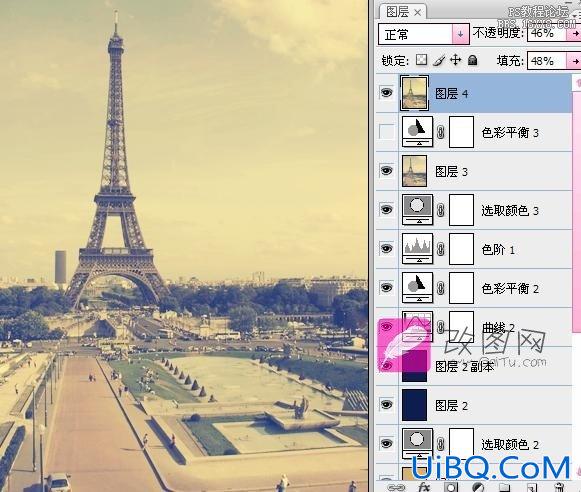
Task: Toggle visibility of 色阶 1 layer
Action: pyautogui.click(x=386, y=248)
